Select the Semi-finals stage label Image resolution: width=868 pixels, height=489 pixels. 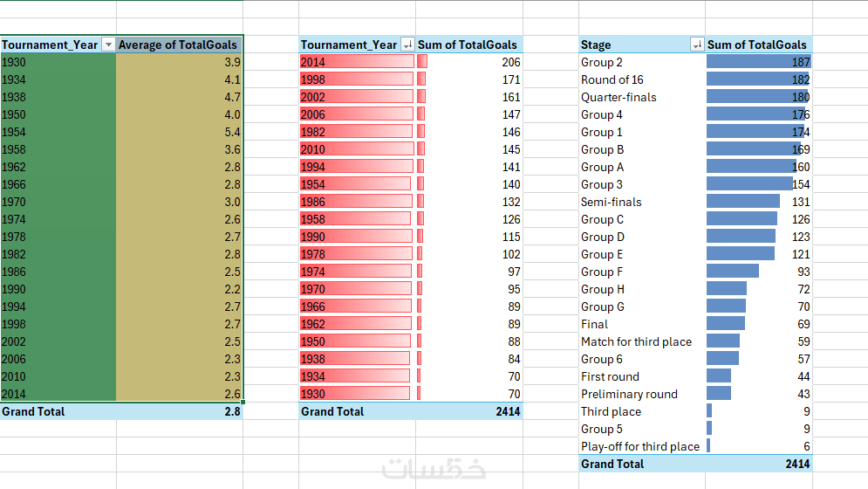tap(611, 202)
